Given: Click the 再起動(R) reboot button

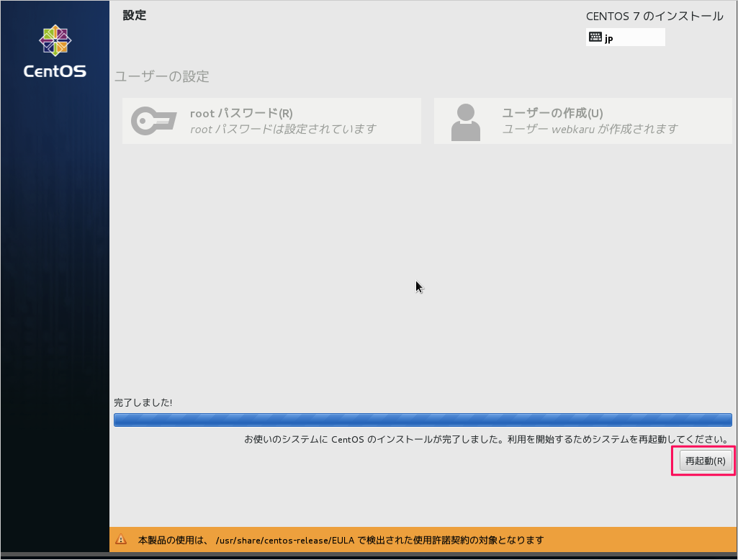Looking at the screenshot, I should (x=706, y=461).
